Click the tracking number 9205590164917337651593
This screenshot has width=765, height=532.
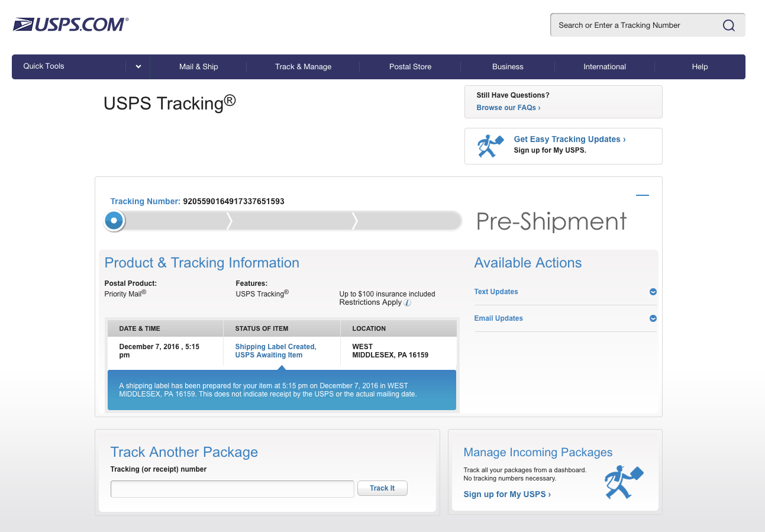(234, 201)
